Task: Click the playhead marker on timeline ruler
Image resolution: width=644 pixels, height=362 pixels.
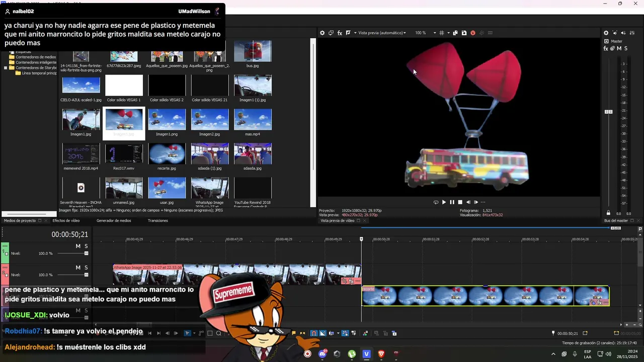Action: [x=361, y=239]
